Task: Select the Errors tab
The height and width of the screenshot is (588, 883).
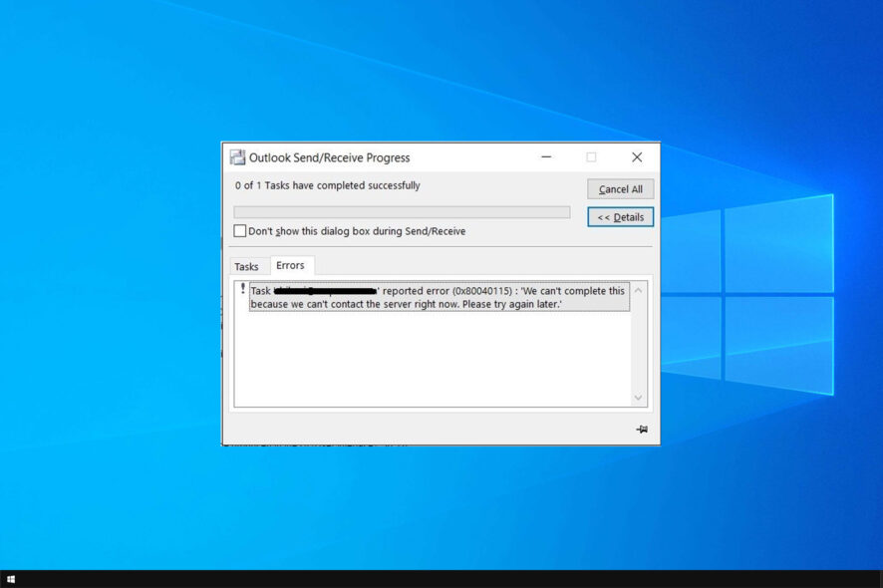Action: 291,265
